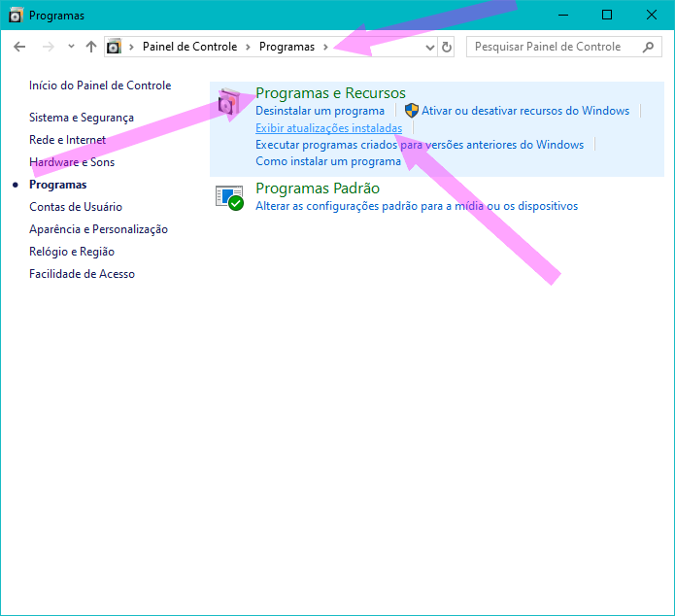Click the window title bar icon

pyautogui.click(x=16, y=16)
